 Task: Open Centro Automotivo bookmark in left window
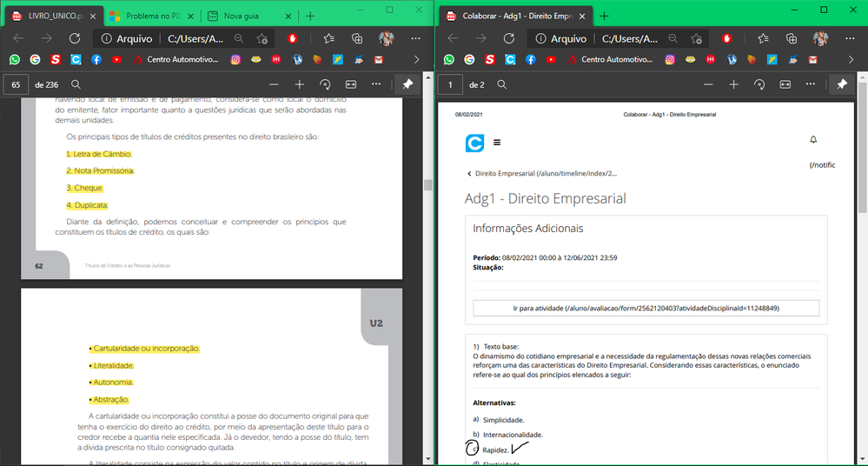176,59
